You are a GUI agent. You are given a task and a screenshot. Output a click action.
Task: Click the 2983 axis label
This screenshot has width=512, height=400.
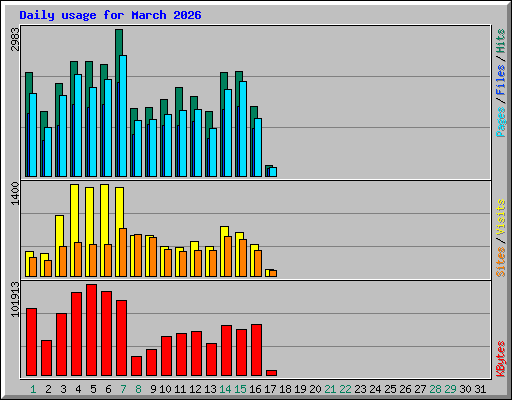point(15,39)
